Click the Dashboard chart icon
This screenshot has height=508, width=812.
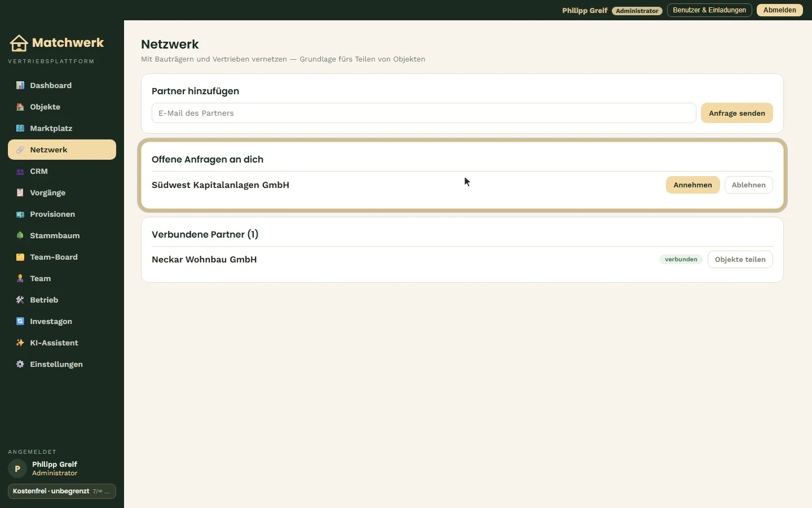coord(20,85)
